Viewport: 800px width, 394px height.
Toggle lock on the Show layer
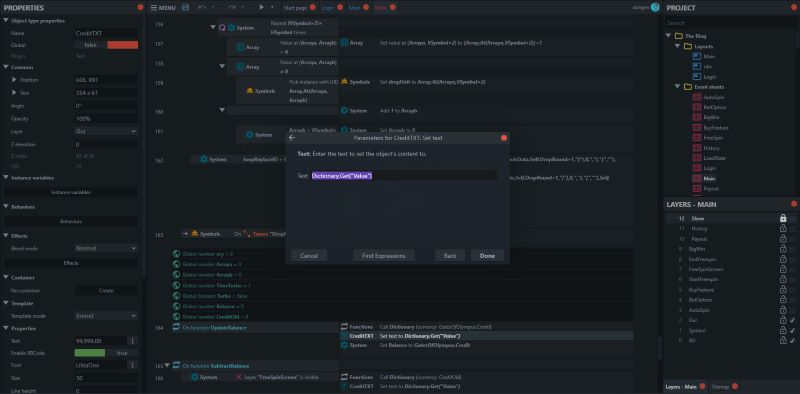pos(783,218)
